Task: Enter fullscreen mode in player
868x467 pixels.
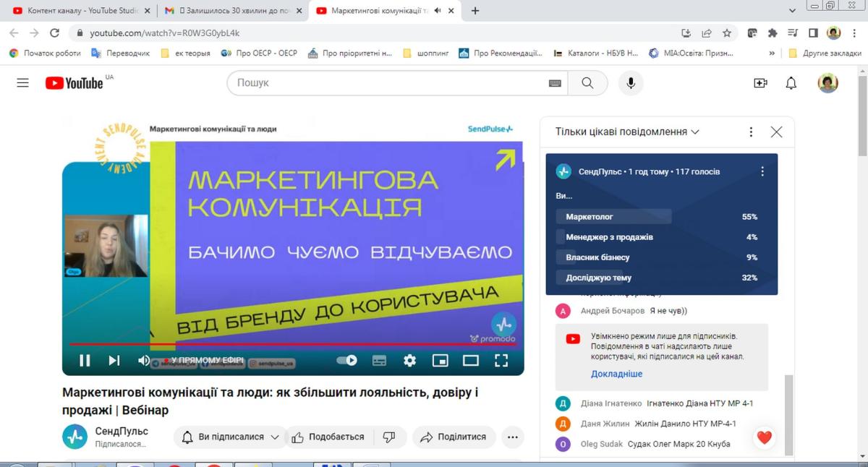Action: click(501, 360)
